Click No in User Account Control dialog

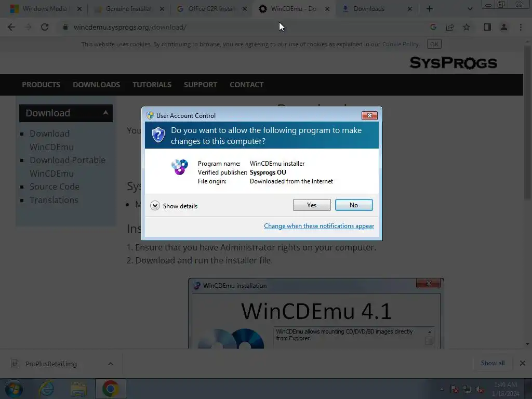point(353,205)
